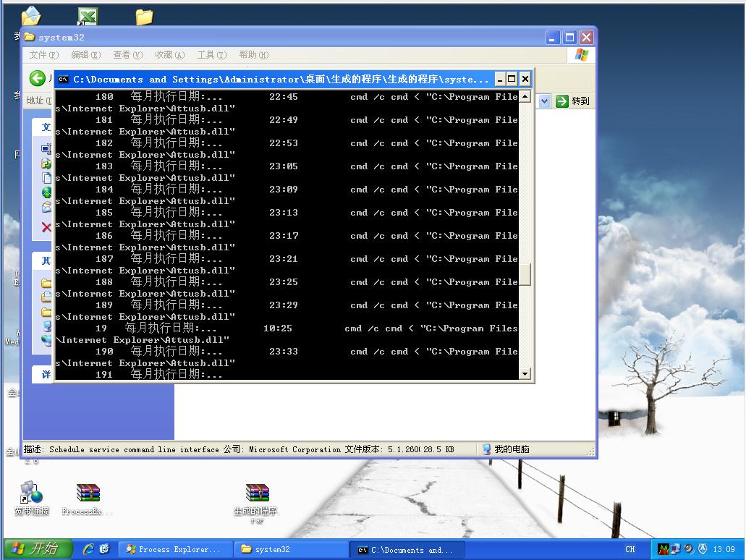Open the 查看(V) menu
This screenshot has width=746, height=560.
pos(127,55)
